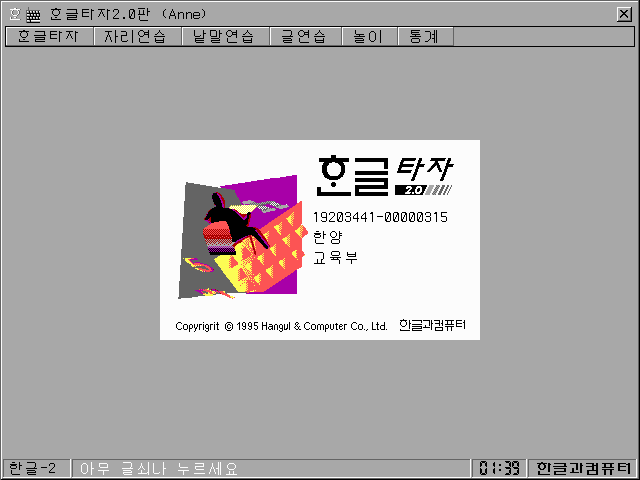This screenshot has width=640, height=480.
Task: Open the 낱말연습 menu
Action: click(225, 36)
